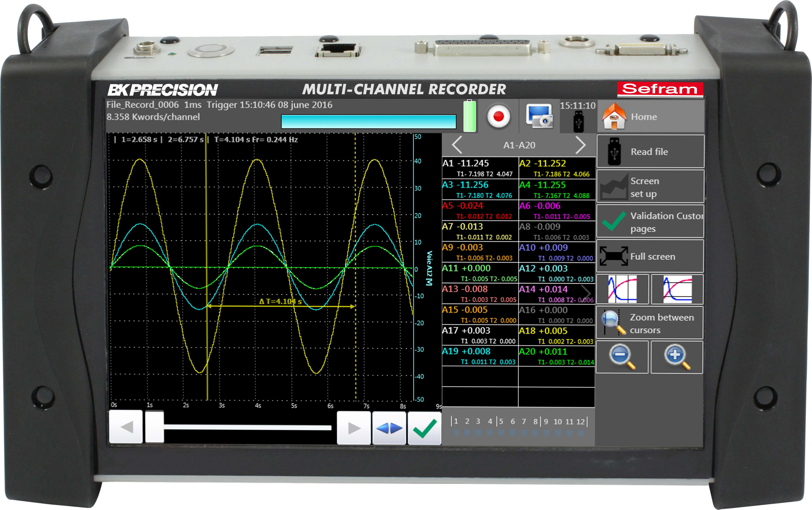Switch to Full screen view
Screen dimensions: 812x510
(x=650, y=256)
